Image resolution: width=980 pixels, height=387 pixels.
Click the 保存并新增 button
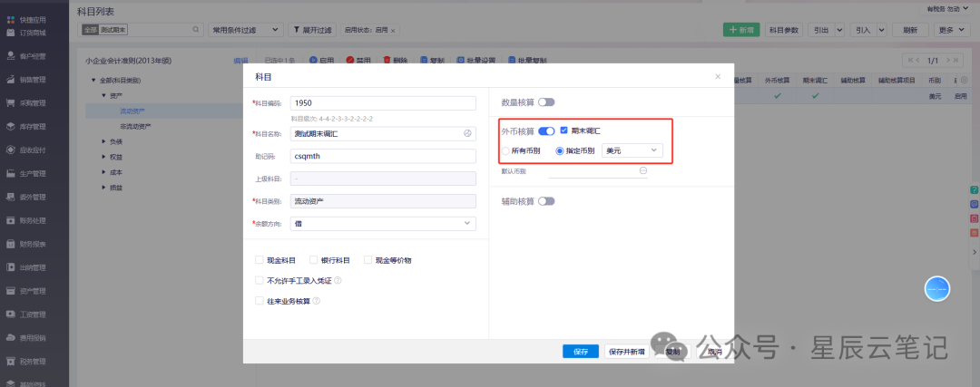tap(626, 352)
